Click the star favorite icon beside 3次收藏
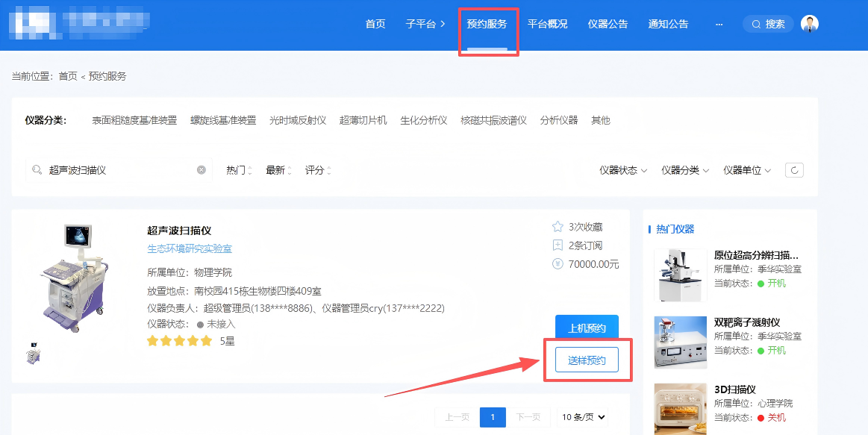Viewport: 868px width, 435px height. pyautogui.click(x=557, y=227)
